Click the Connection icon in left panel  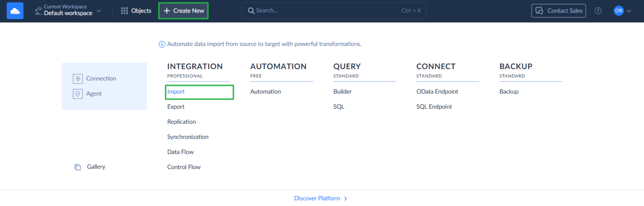pos(78,78)
